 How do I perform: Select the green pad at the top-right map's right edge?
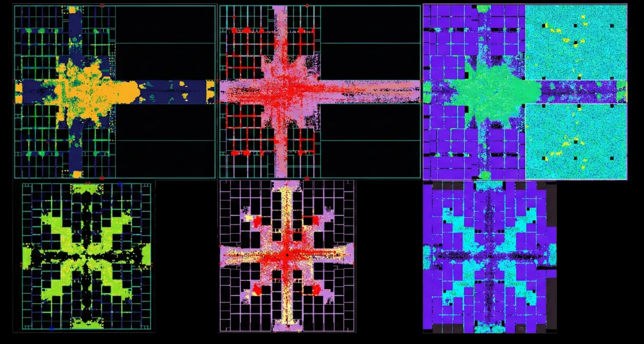[x=621, y=91]
